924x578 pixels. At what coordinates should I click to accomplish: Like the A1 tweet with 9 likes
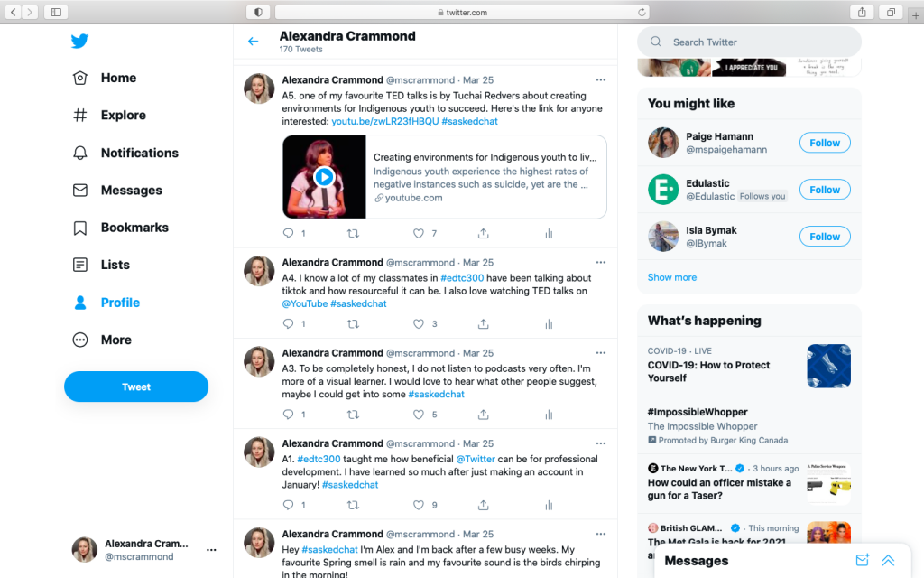419,505
